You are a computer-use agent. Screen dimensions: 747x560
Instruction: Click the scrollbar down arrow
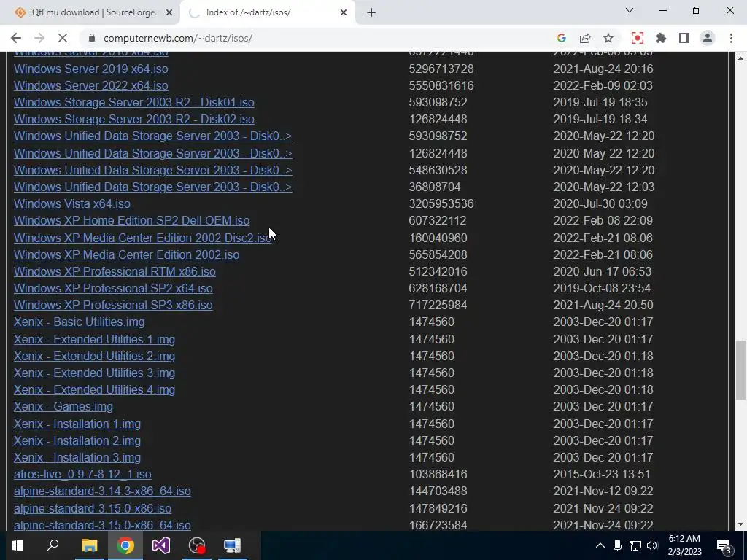740,525
